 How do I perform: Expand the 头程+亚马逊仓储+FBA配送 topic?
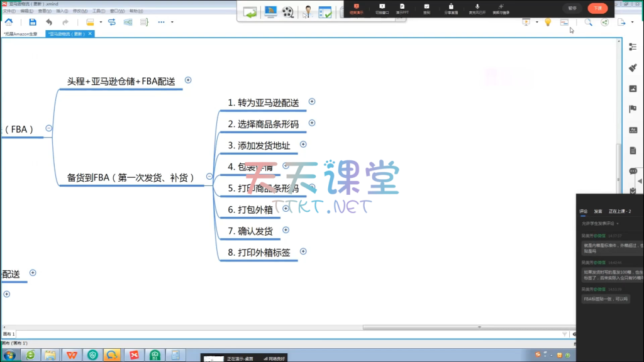(188, 80)
